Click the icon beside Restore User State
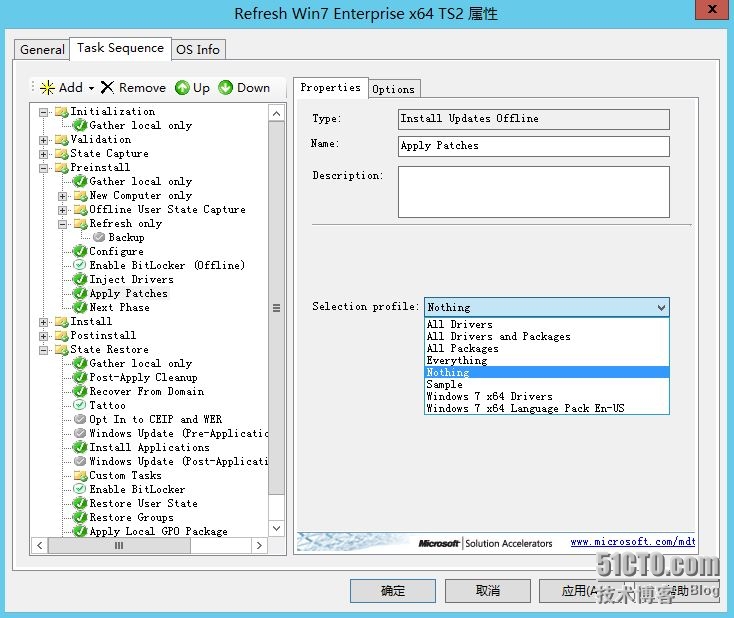 (81, 503)
